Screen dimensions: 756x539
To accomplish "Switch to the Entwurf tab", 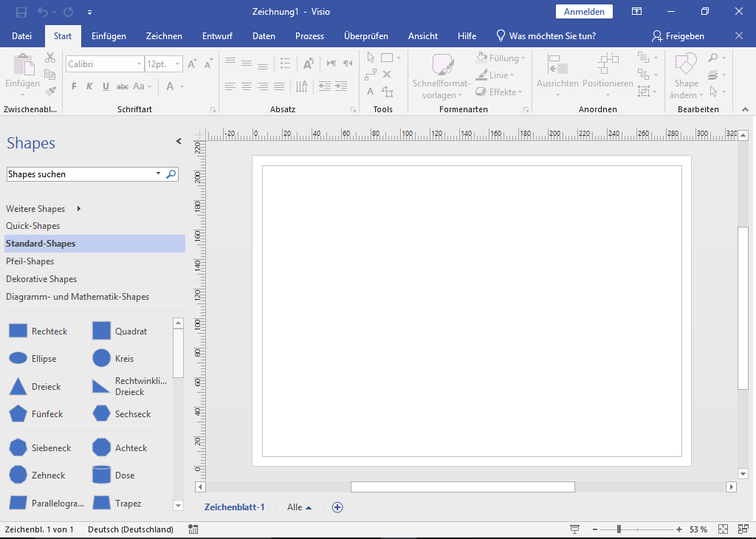I will (x=217, y=36).
